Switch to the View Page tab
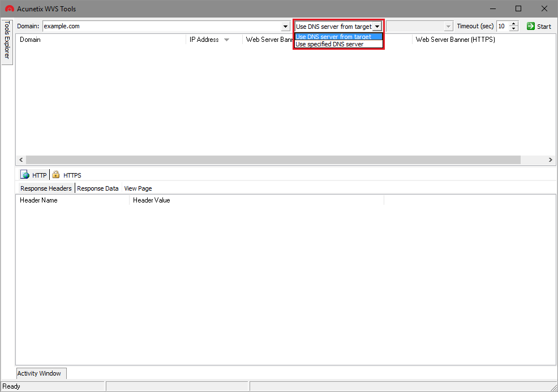558x392 pixels. coord(138,188)
